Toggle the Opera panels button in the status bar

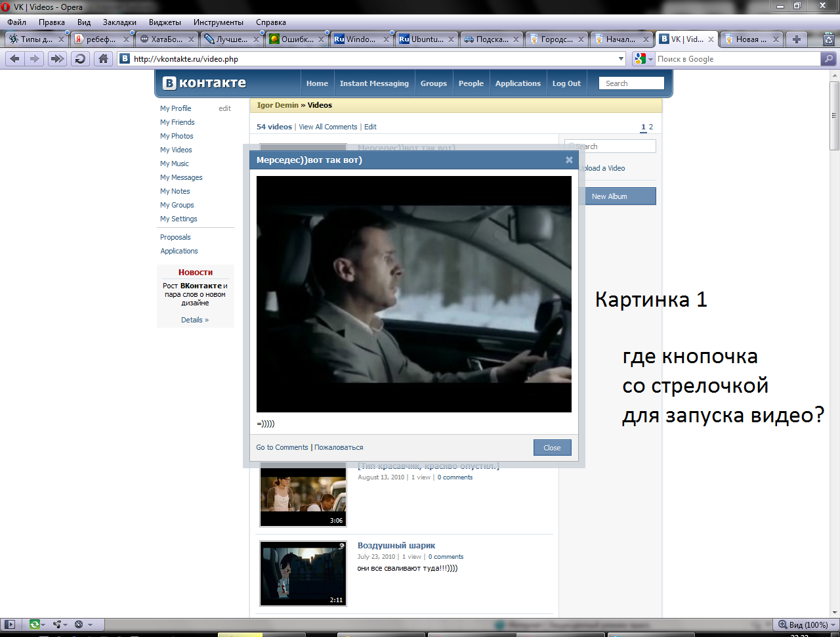tap(10, 625)
